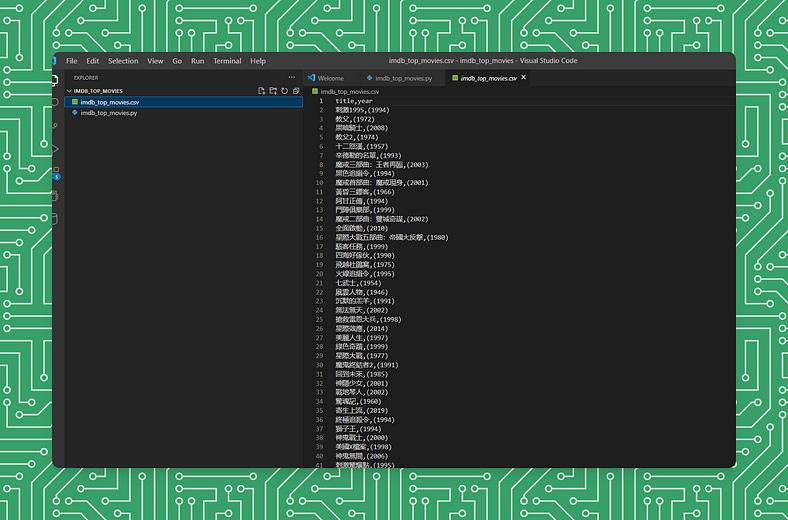Click the line 3 text ending (1972)
788x520 pixels.
coord(355,119)
